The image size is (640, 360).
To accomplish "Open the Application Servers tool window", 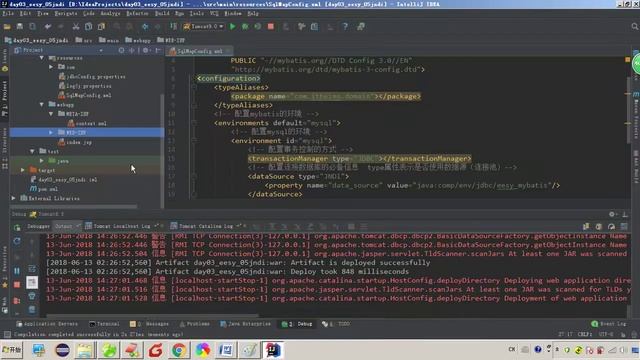I will tap(47, 324).
